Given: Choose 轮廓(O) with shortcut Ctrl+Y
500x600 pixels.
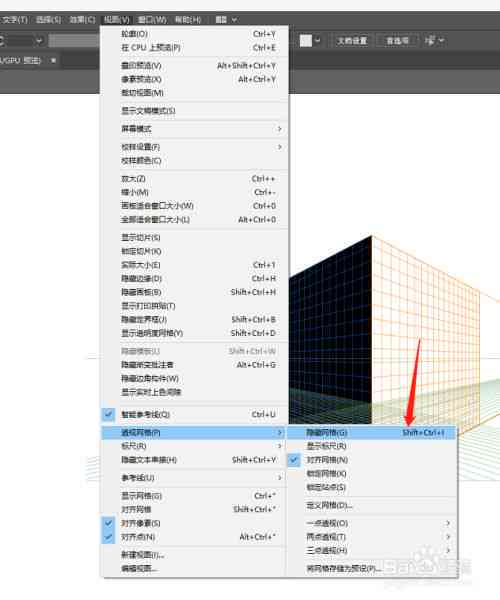Looking at the screenshot, I should coord(194,34).
